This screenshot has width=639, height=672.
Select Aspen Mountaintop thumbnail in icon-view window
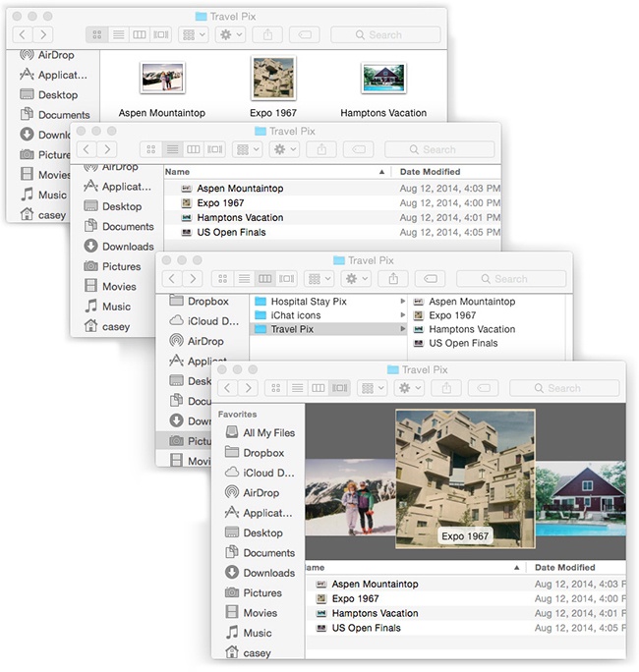[162, 78]
